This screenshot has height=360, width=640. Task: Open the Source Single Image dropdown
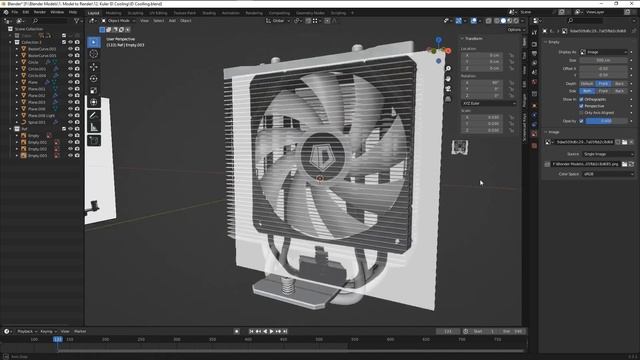tap(608, 154)
